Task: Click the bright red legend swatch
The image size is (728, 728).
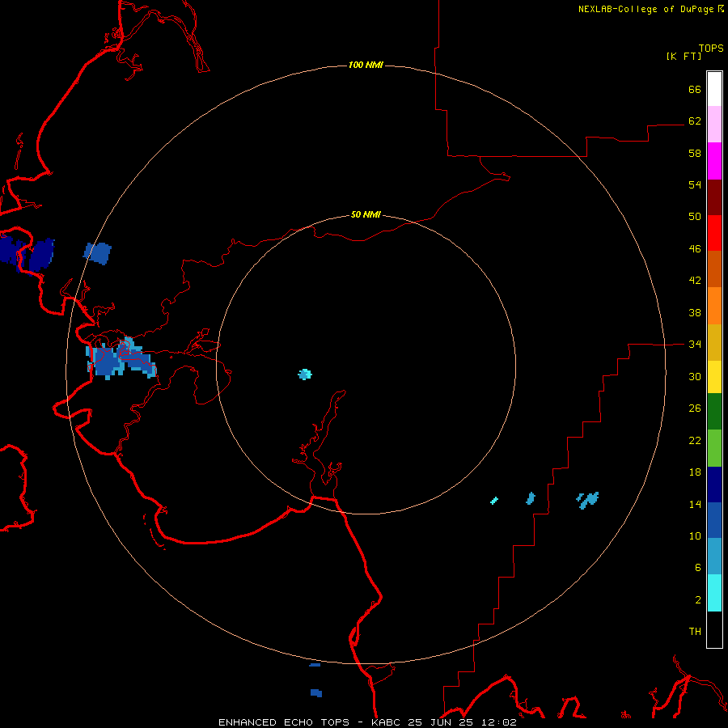Action: pyautogui.click(x=714, y=233)
